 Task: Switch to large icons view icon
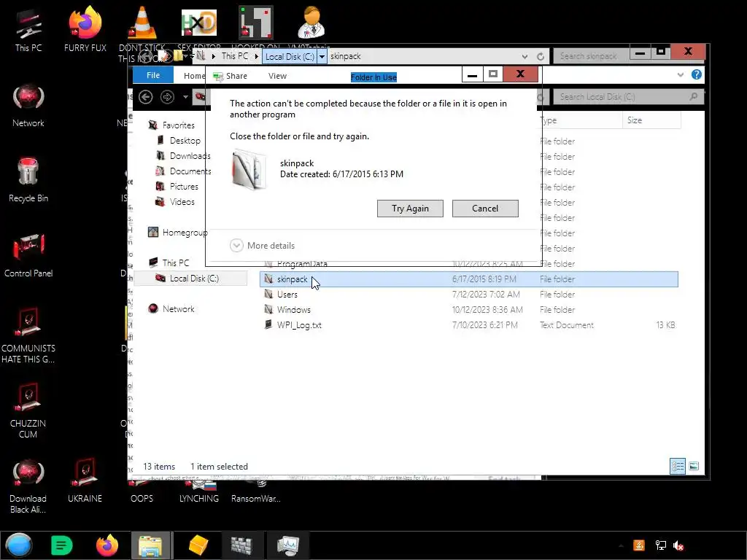(694, 466)
